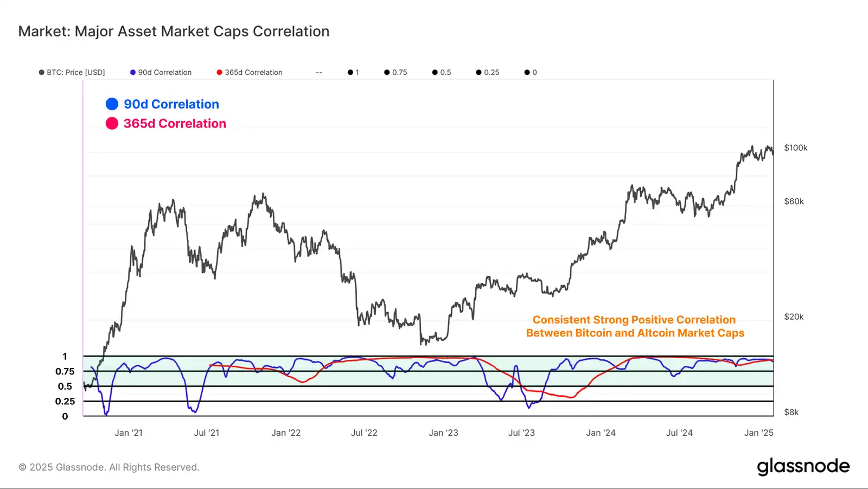
Task: Select the Jan '23 x-axis label
Action: point(443,433)
